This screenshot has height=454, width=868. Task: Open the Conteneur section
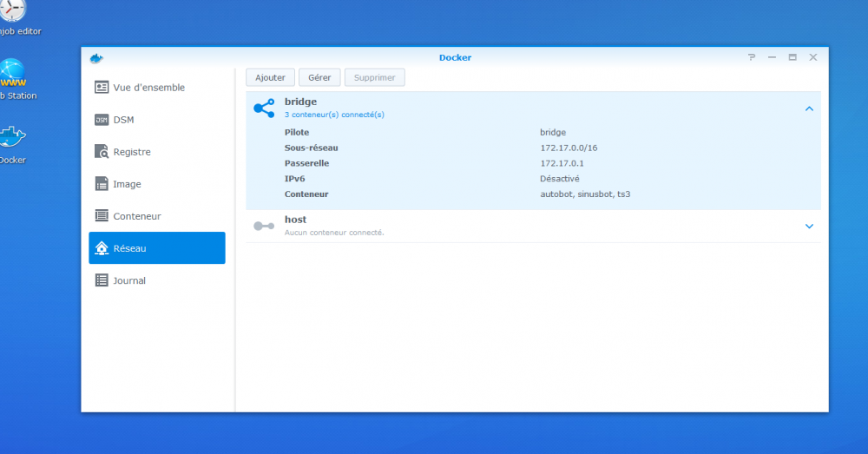coord(156,216)
